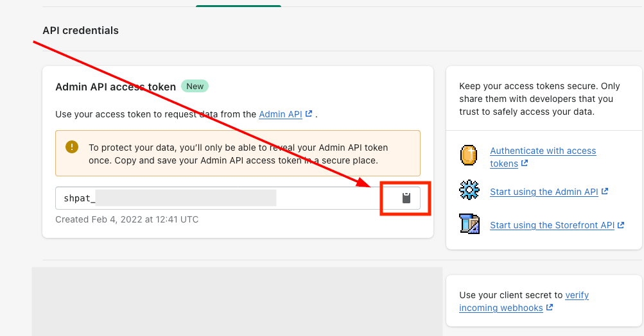644x336 pixels.
Task: Click external-link icon after Start using Admin API
Action: [604, 191]
